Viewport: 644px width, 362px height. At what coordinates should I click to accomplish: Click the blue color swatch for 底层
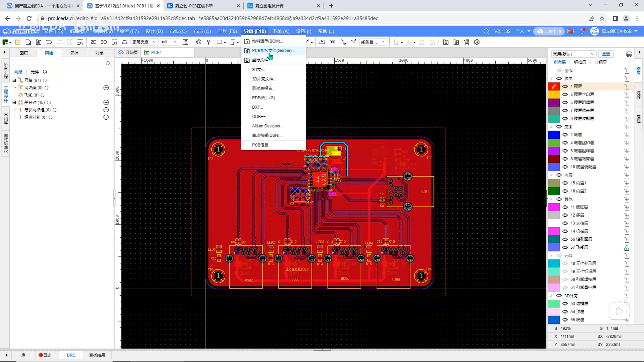tap(554, 135)
